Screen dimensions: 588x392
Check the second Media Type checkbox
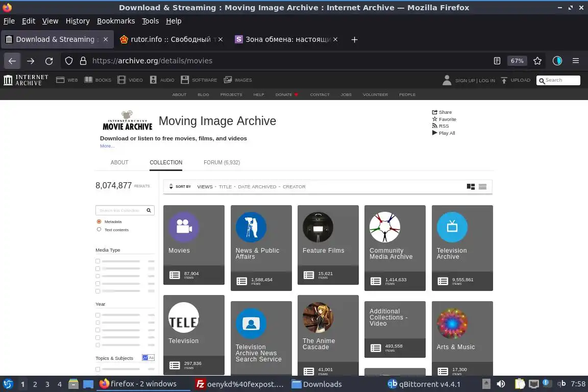click(x=98, y=268)
